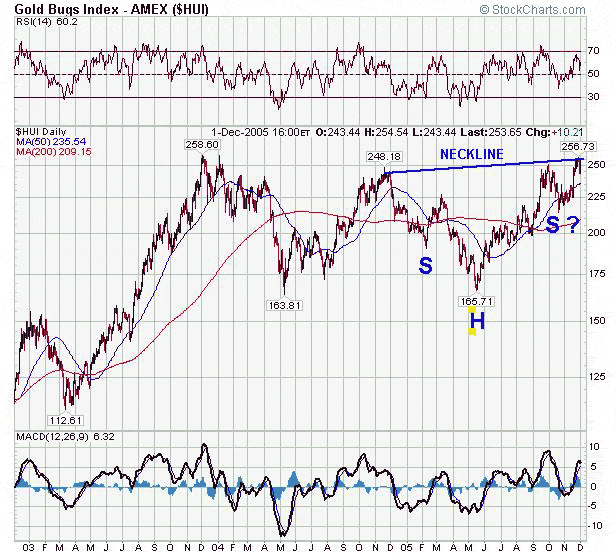The height and width of the screenshot is (555, 616).
Task: Select the blue "NECKLINE" annotation text
Action: point(471,154)
